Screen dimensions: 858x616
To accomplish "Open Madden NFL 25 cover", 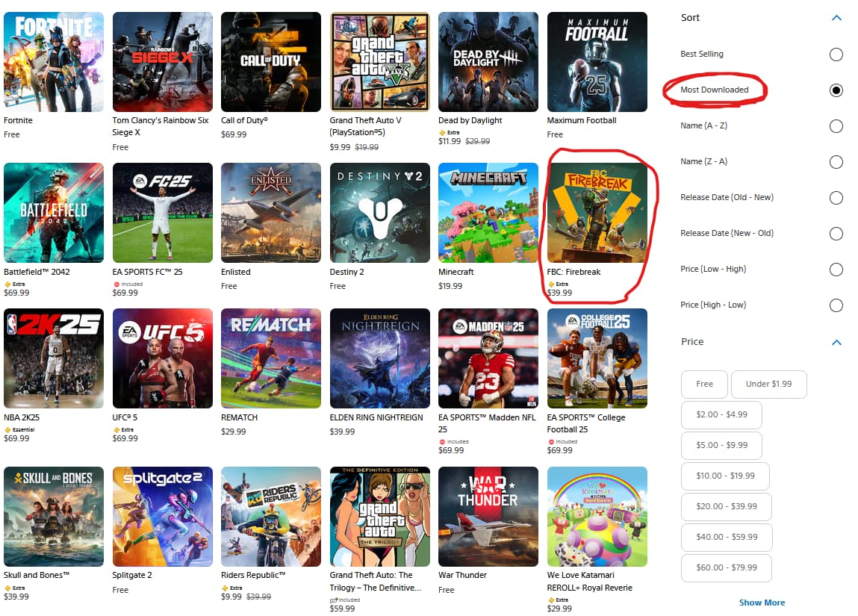I will [x=488, y=358].
